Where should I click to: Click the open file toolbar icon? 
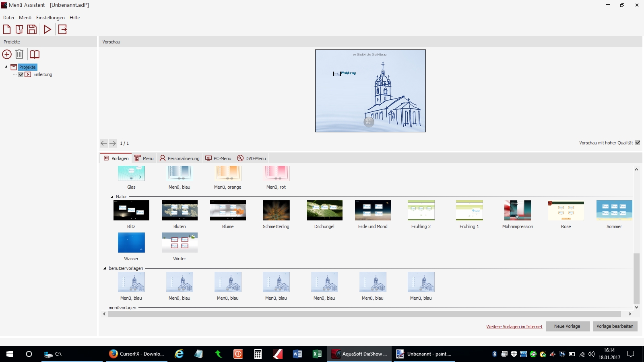[x=19, y=29]
